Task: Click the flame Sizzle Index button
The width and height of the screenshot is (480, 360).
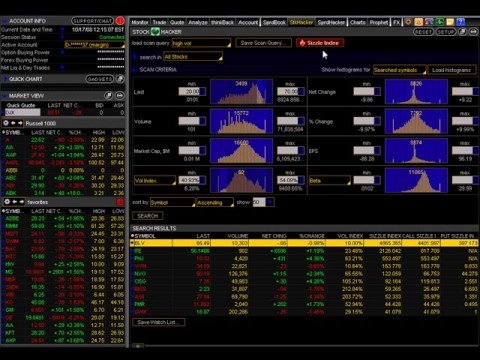Action: click(x=320, y=43)
